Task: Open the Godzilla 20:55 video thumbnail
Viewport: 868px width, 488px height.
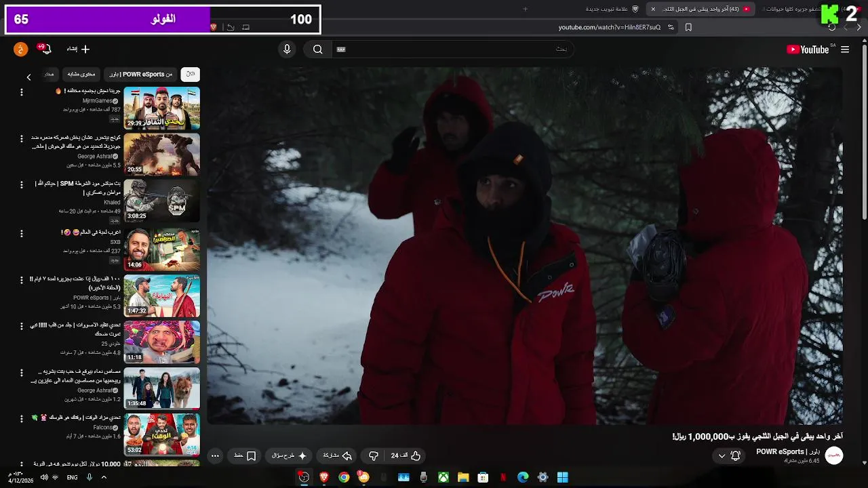Action: (161, 155)
